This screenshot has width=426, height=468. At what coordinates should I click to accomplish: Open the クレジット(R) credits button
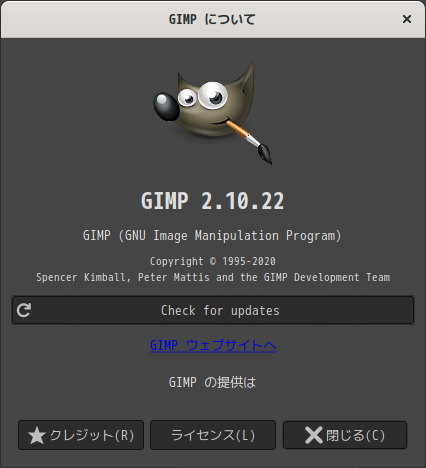[81, 435]
